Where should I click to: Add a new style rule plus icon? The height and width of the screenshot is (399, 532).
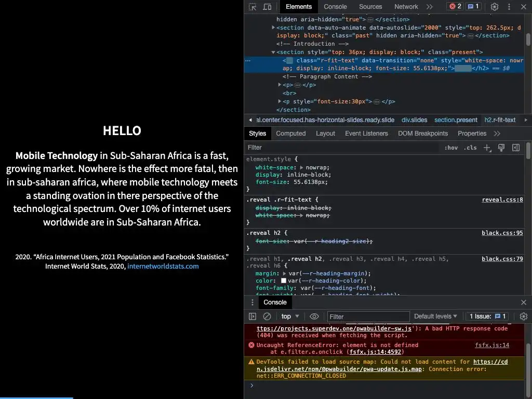coord(487,148)
